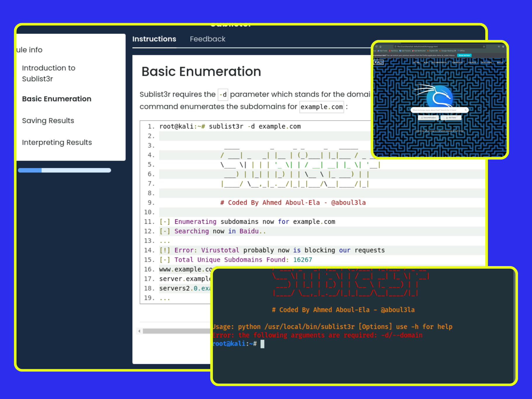
Task: Select the Basic Enumeration lesson
Action: (x=57, y=99)
